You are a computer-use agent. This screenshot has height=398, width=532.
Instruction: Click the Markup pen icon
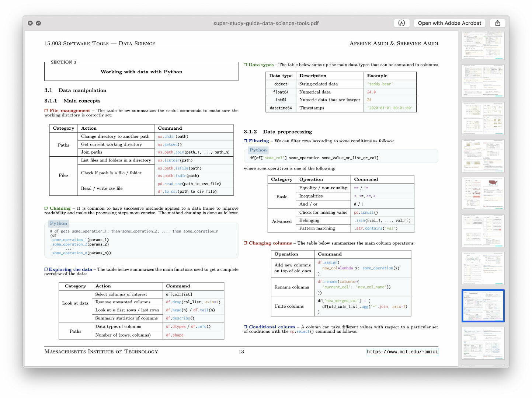point(402,23)
